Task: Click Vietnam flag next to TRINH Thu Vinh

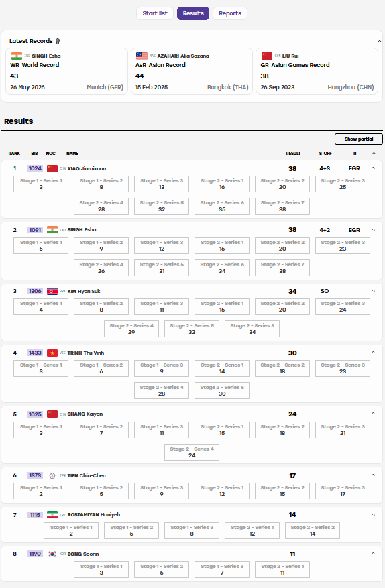Action: pyautogui.click(x=52, y=353)
